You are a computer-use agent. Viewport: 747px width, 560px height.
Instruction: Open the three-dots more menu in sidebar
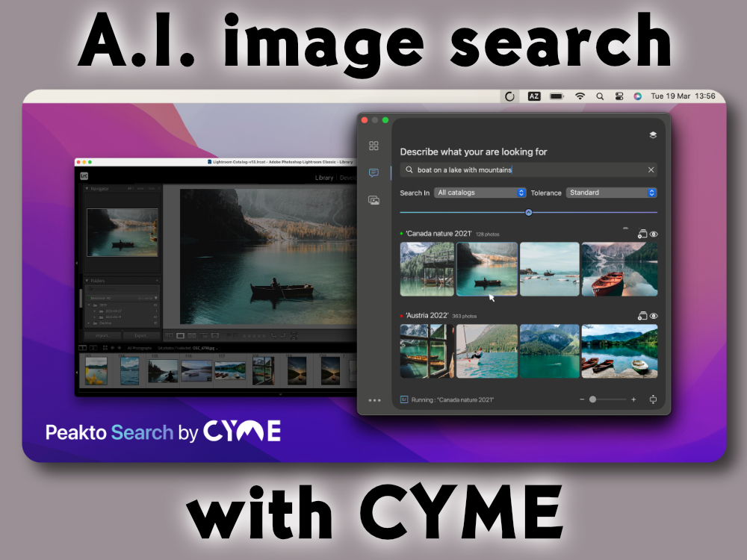click(374, 401)
